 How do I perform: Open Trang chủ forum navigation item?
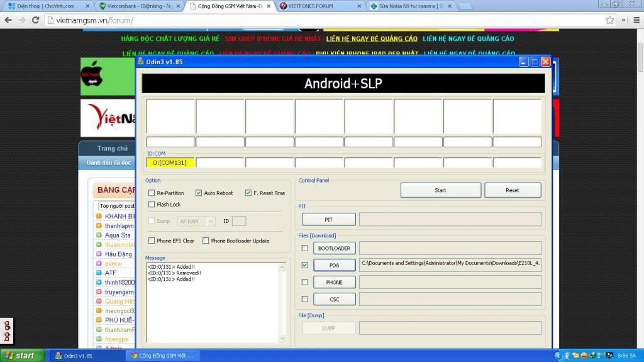click(113, 149)
